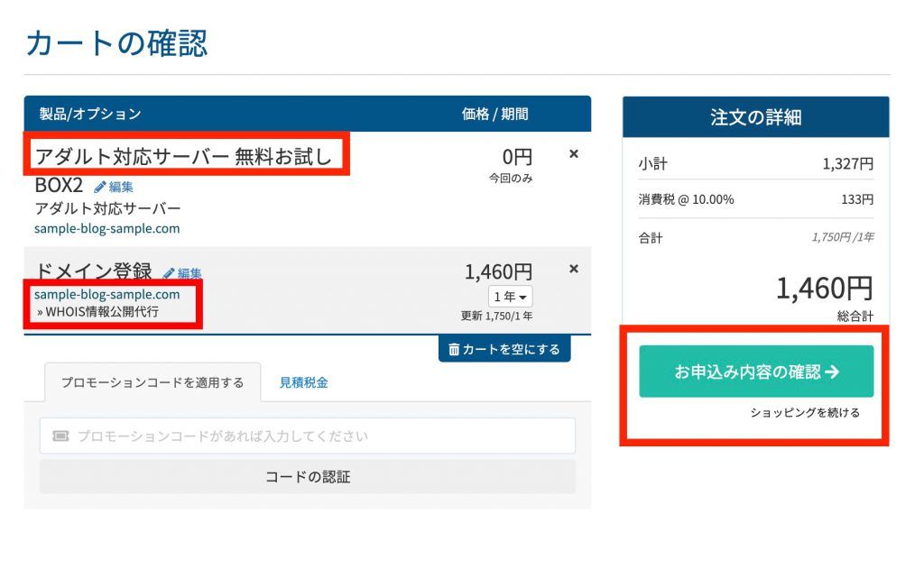The width and height of the screenshot is (924, 569).
Task: Click the pencil edit icon beside BOX2
Action: click(99, 187)
